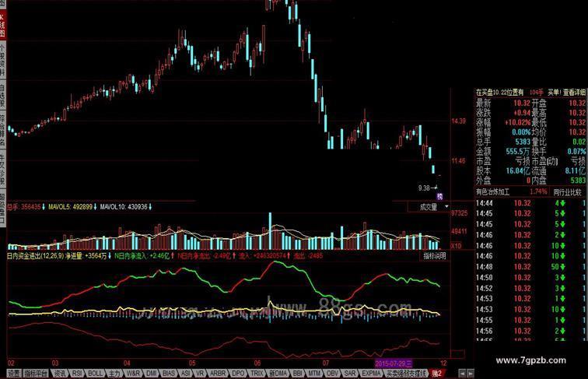Click the 05 month marker on time axis

pos(192,363)
